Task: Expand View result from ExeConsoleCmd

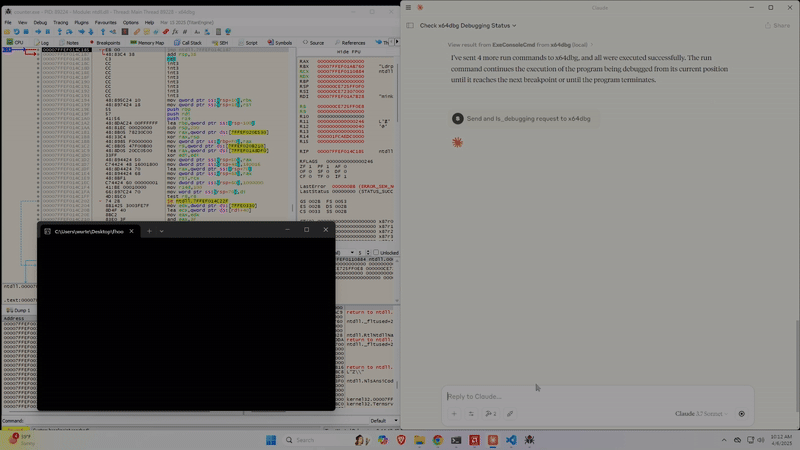Action: point(520,45)
